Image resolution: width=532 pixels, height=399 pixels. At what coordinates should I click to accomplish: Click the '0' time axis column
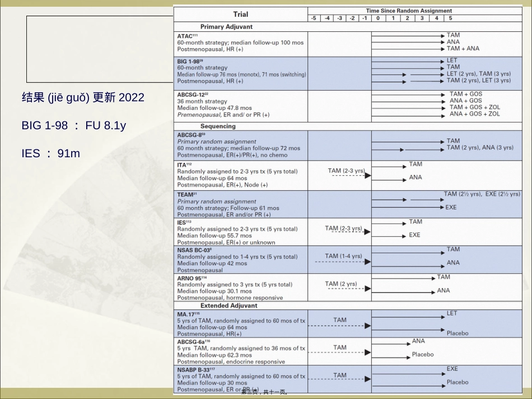pos(378,18)
